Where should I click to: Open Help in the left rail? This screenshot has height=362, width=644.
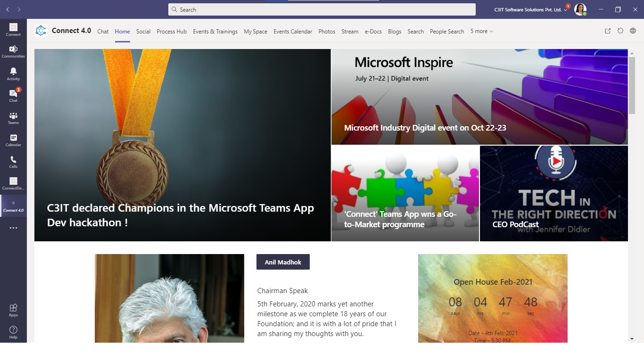[13, 332]
